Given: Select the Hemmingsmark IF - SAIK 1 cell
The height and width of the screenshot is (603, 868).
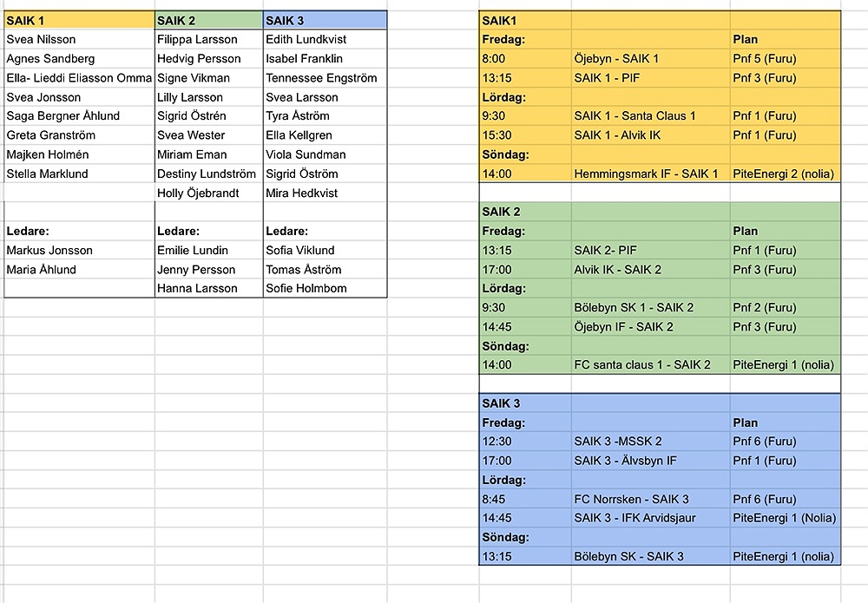Looking at the screenshot, I should click(x=650, y=174).
